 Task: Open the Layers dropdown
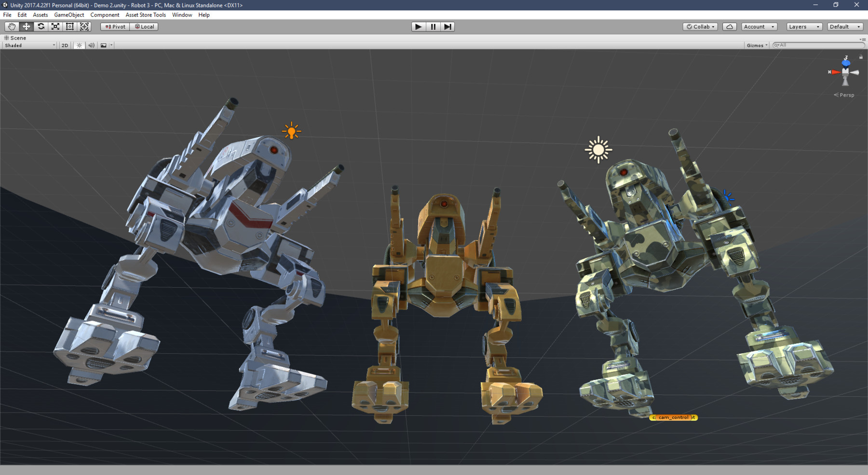[x=803, y=27]
